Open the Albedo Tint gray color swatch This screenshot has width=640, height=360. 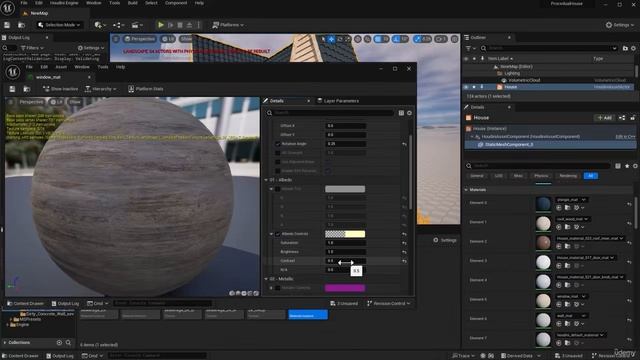pyautogui.click(x=345, y=189)
